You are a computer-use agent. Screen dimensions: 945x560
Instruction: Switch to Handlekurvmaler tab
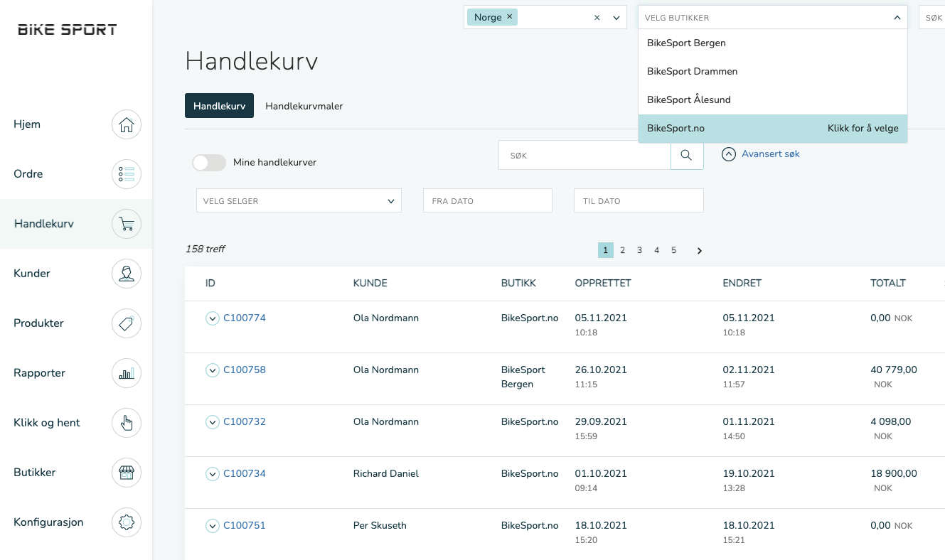click(304, 106)
